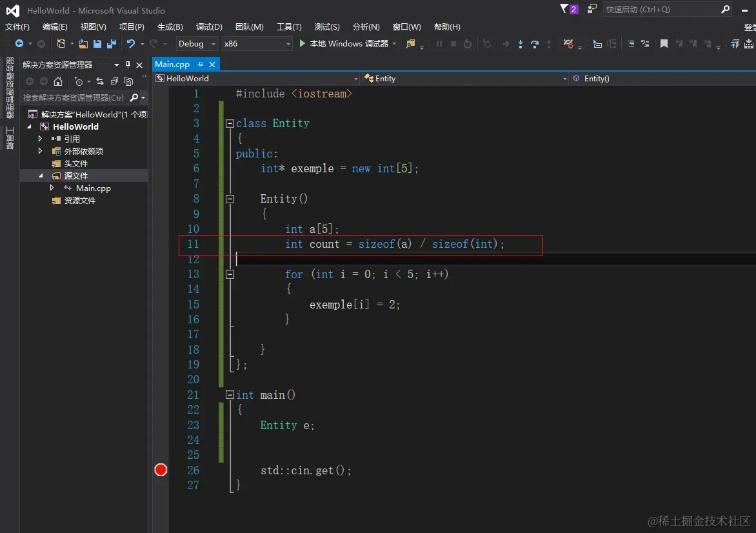756x533 pixels.
Task: Collapse the int main() block
Action: click(230, 394)
